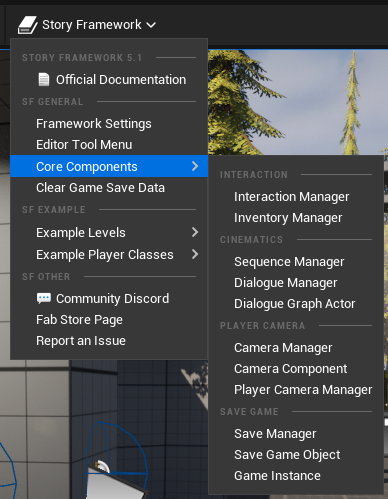Viewport: 388px width, 499px height.
Task: Open the Example Player Classes item
Action: 109,255
